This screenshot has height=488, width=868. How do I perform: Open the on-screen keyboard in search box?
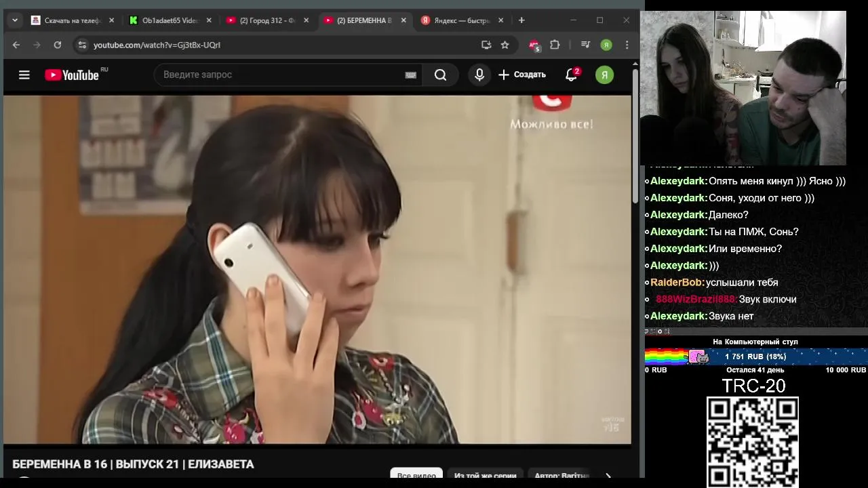410,75
